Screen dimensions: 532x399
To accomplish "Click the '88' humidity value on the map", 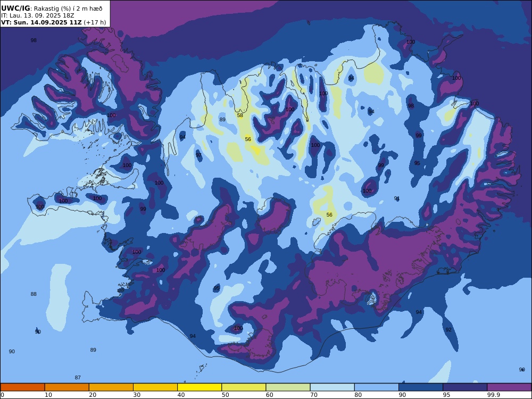I will (x=33, y=294).
